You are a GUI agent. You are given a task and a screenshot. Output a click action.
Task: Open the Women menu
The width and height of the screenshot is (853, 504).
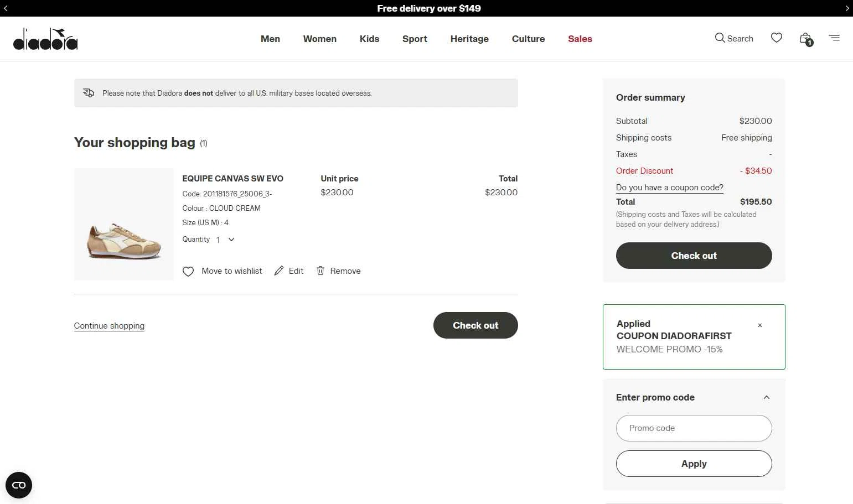click(320, 39)
